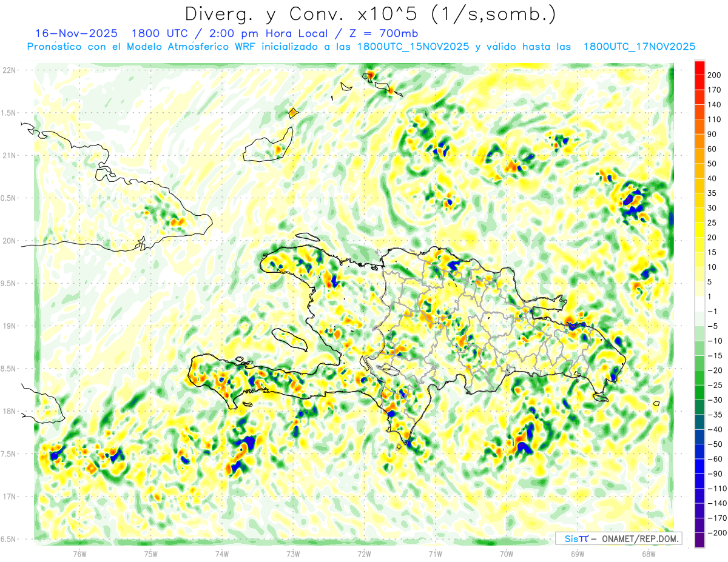Viewport: 728px width, 562px height.
Task: Click the '-1' color scale label
Action: [713, 311]
